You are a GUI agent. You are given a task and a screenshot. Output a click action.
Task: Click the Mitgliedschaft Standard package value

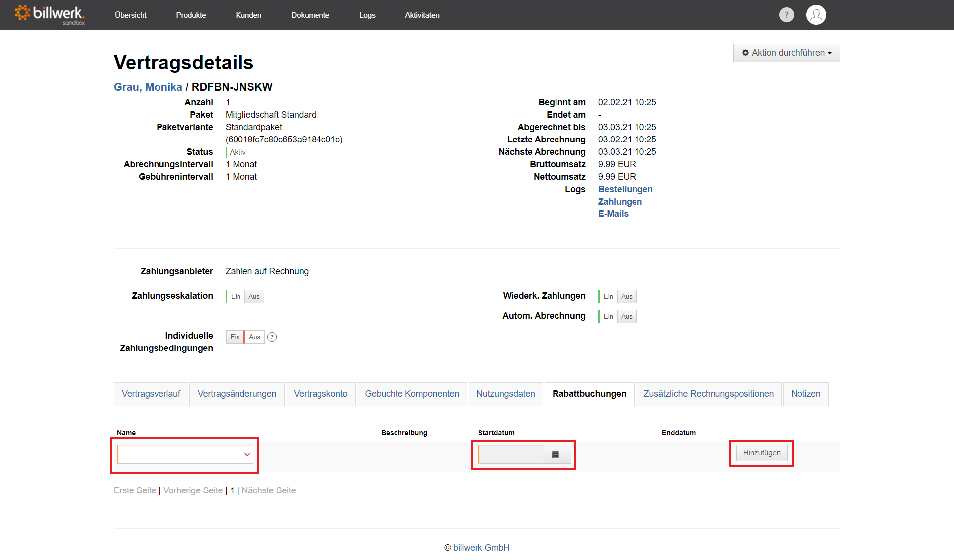point(271,115)
